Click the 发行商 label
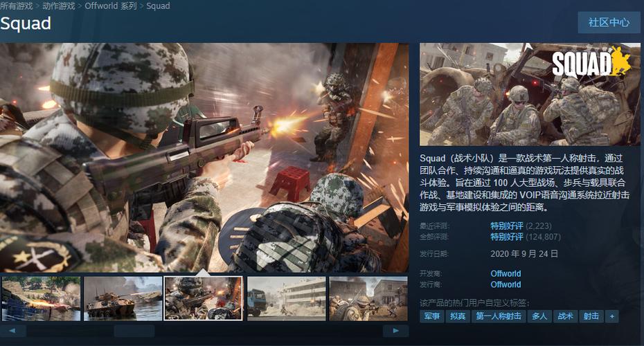The image size is (644, 346). [x=431, y=284]
